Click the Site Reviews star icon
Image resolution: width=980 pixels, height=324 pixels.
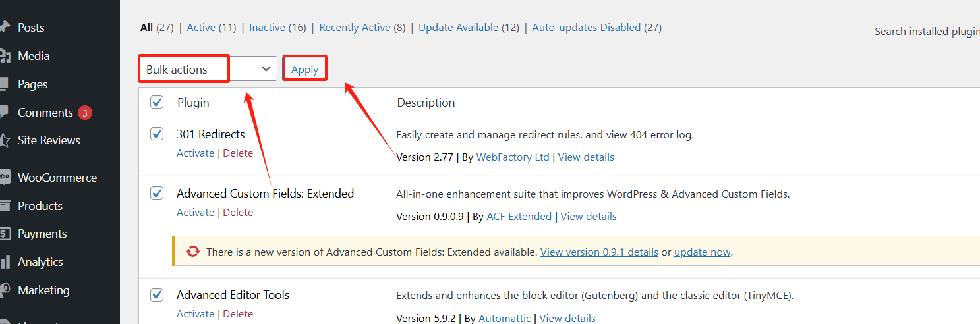coord(5,140)
